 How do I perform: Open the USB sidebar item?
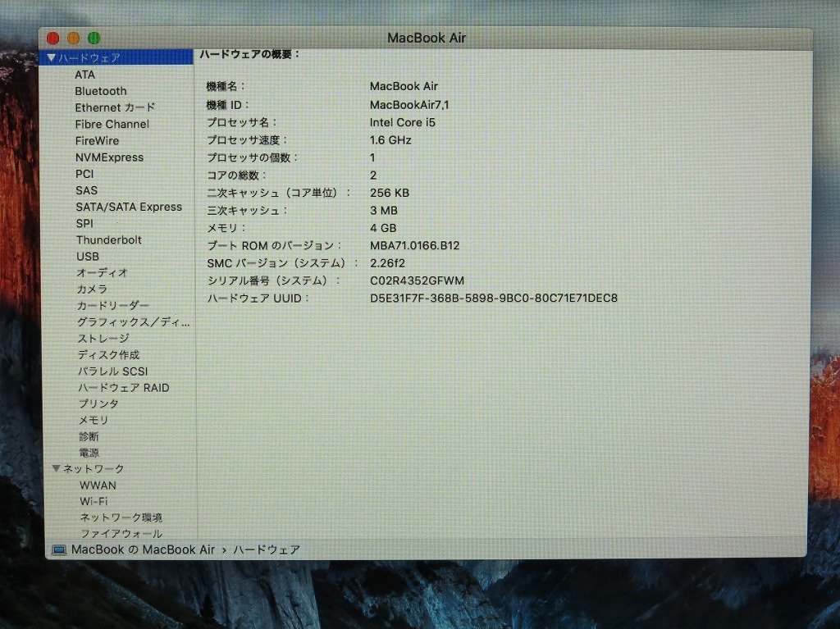coord(87,257)
